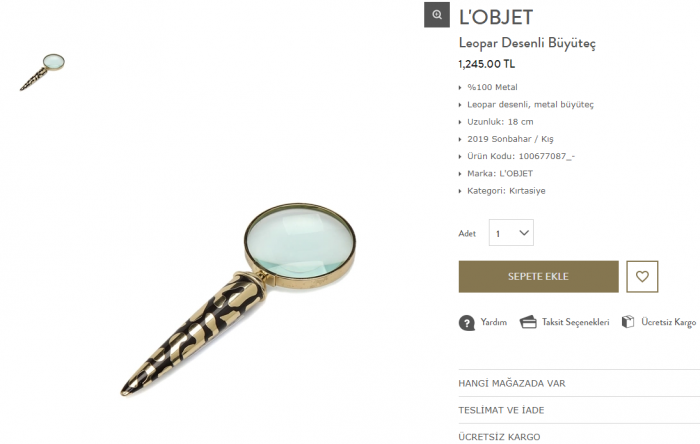Click the Kategori: Kırtasiye detail line
The image size is (700, 444).
(x=506, y=191)
